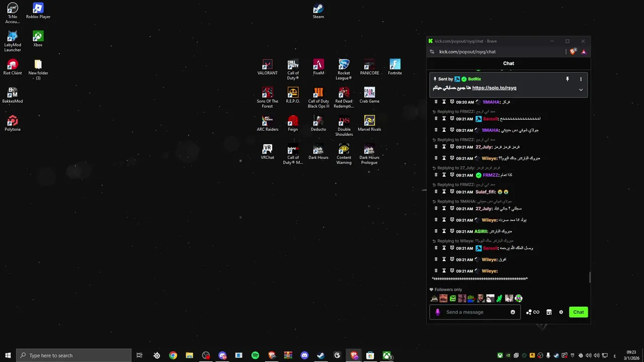Viewport: 644px width, 362px height.
Task: Open Discord from the taskbar
Action: point(304,355)
